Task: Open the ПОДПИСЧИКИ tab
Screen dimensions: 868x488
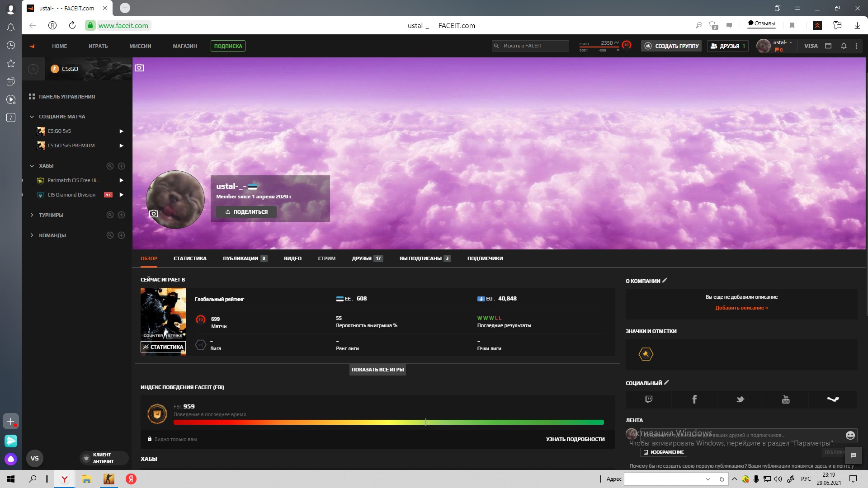Action: (485, 258)
